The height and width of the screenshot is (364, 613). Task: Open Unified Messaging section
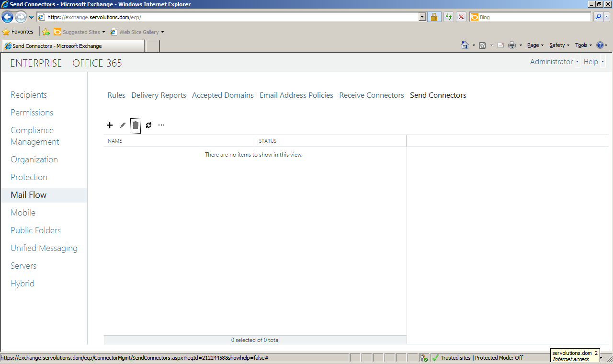pos(44,248)
